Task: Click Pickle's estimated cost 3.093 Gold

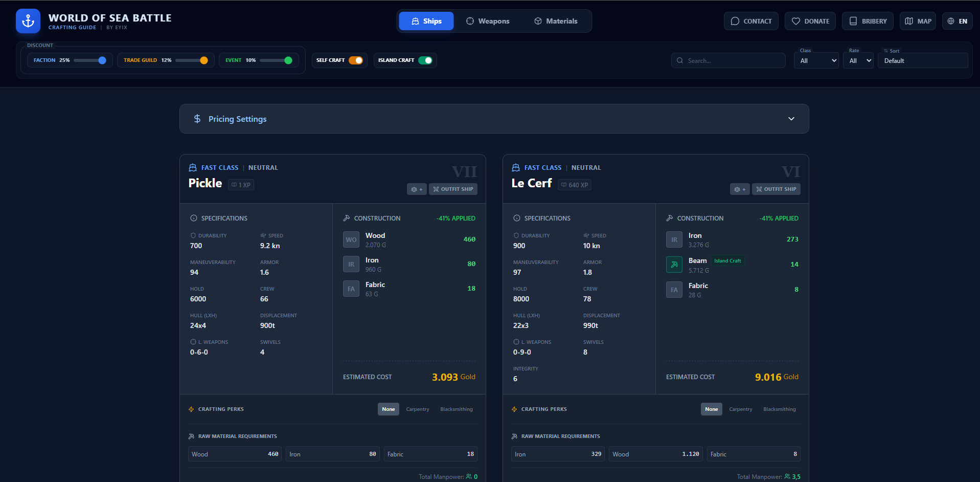Action: click(x=453, y=377)
